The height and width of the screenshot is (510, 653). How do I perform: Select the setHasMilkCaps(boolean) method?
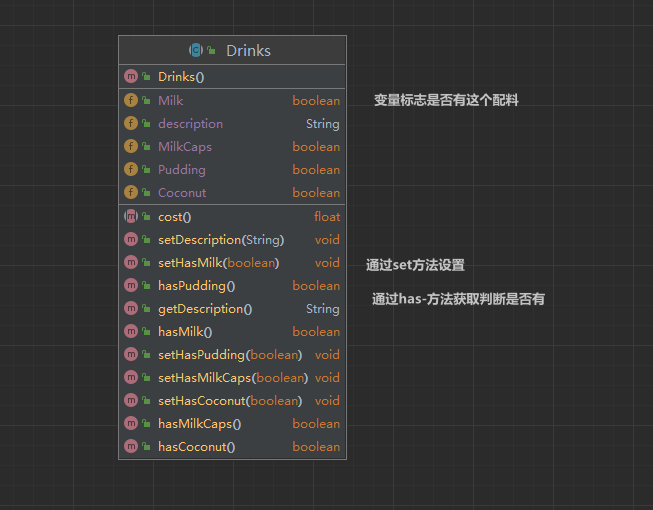[x=232, y=378]
